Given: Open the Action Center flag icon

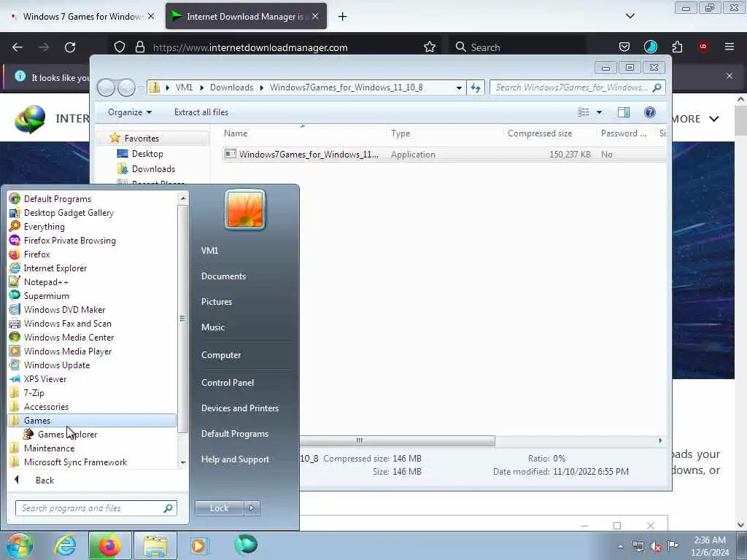Looking at the screenshot, I should coord(673,545).
